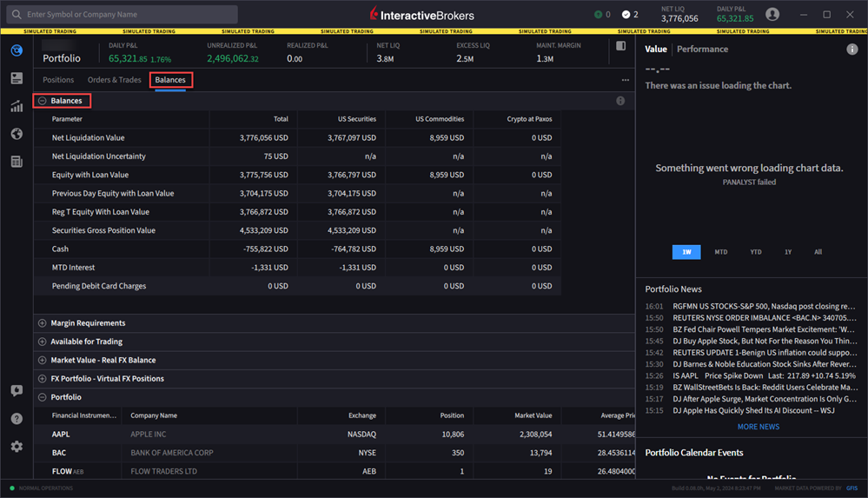
Task: Open the REUTERS NYSE ORDER IMBALANCE headline
Action: 764,318
